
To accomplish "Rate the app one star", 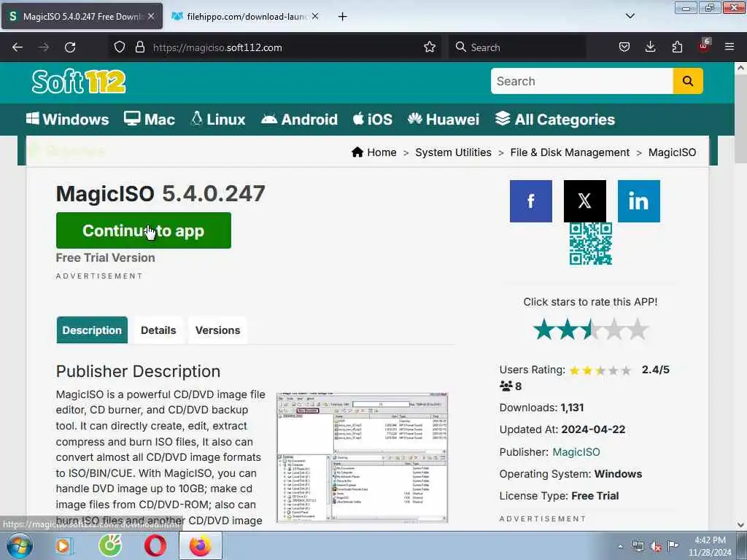I will coord(544,330).
